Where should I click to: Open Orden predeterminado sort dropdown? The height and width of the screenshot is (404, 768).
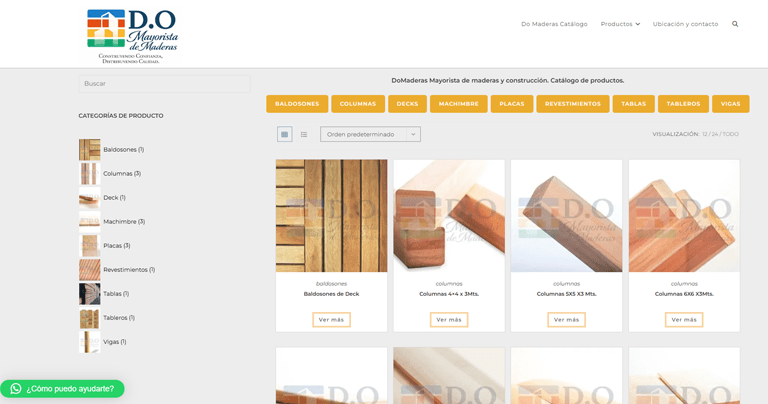tap(370, 134)
